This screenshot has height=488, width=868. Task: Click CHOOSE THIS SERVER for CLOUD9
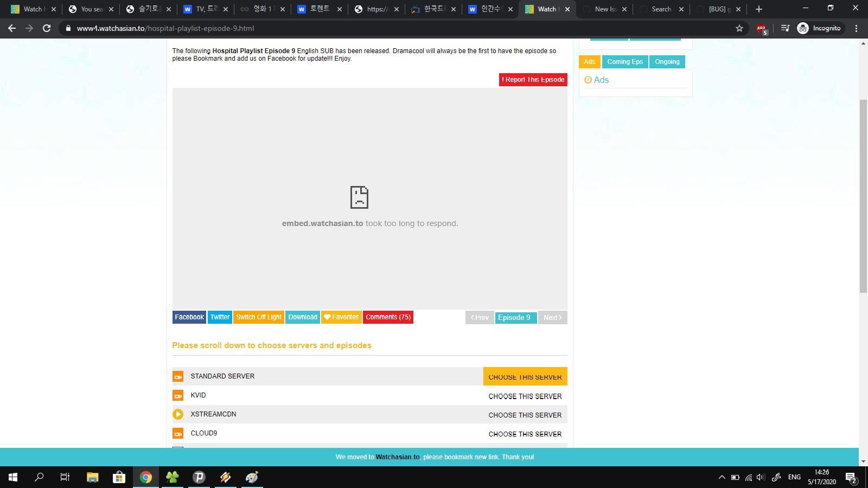pos(525,434)
